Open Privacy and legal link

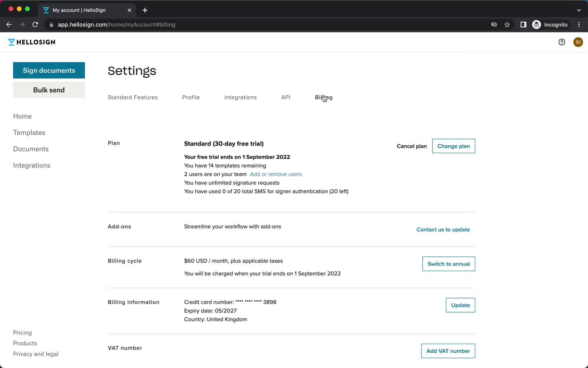click(x=36, y=354)
